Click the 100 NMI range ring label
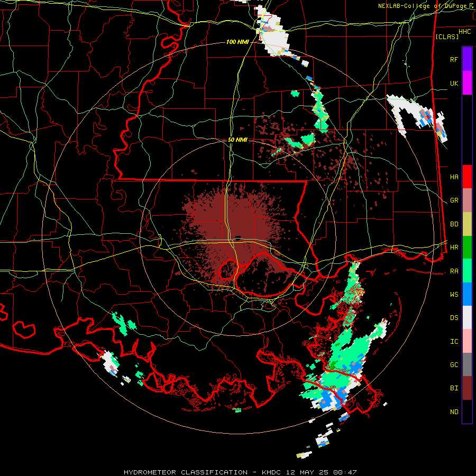476x476 pixels. click(x=237, y=42)
